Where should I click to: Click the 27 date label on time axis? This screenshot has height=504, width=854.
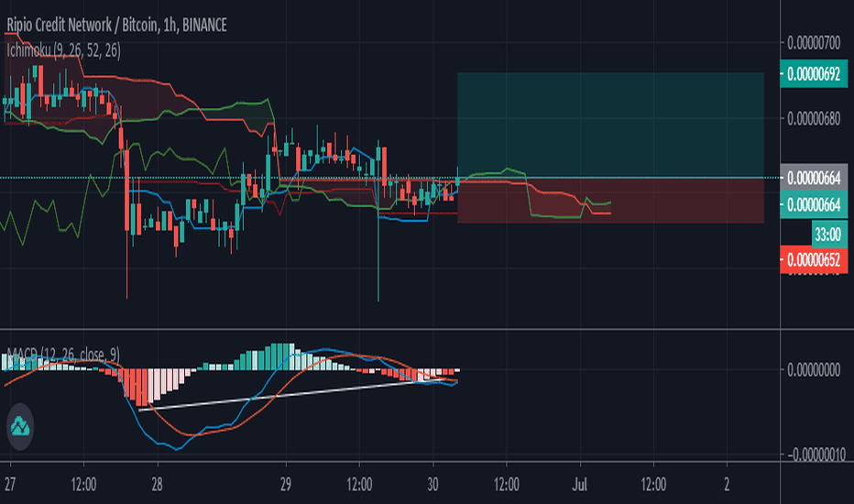point(9,485)
